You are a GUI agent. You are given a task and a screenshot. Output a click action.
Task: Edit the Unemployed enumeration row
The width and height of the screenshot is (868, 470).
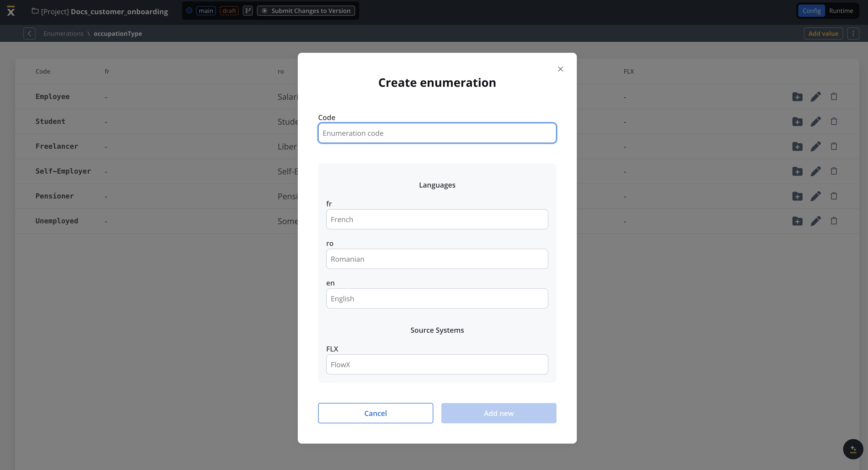(x=815, y=221)
